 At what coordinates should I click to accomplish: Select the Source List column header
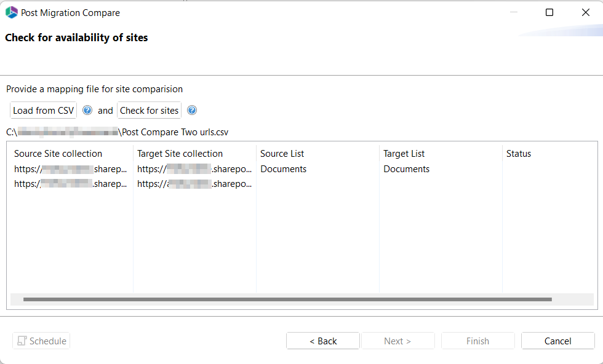[x=282, y=153]
